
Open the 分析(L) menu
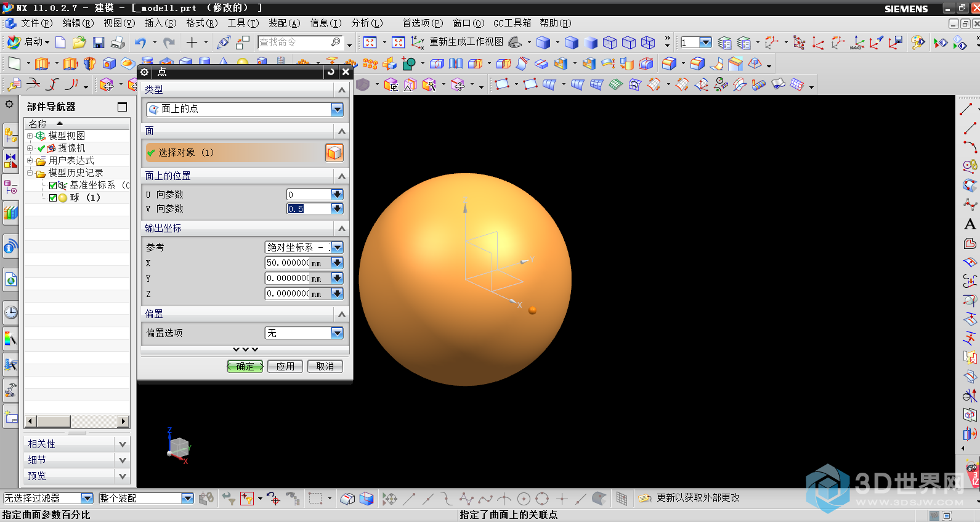(x=367, y=23)
